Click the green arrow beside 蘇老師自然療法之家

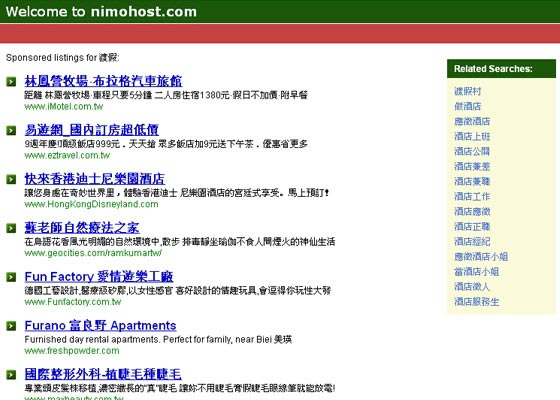[11, 228]
